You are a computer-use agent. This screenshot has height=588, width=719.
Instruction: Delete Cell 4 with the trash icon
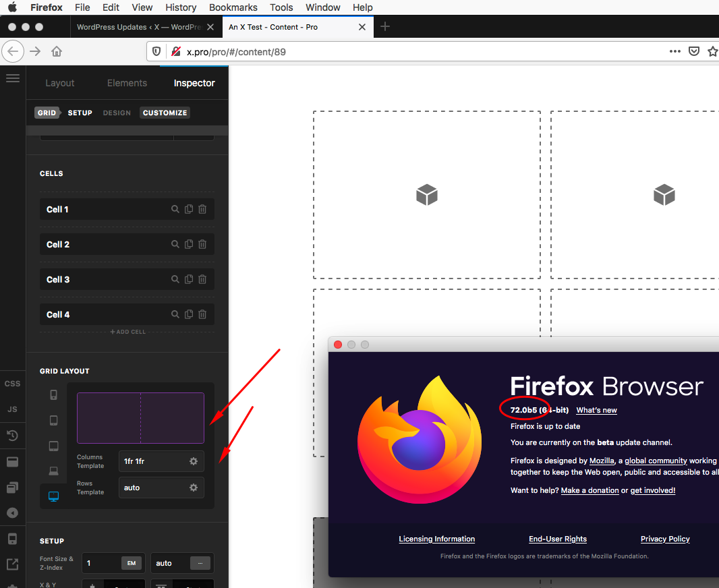[202, 314]
